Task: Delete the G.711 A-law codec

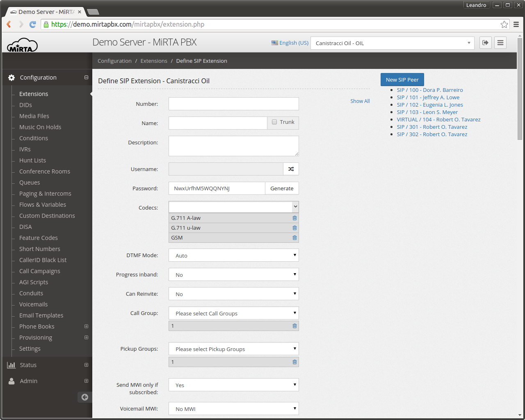Action: click(294, 218)
